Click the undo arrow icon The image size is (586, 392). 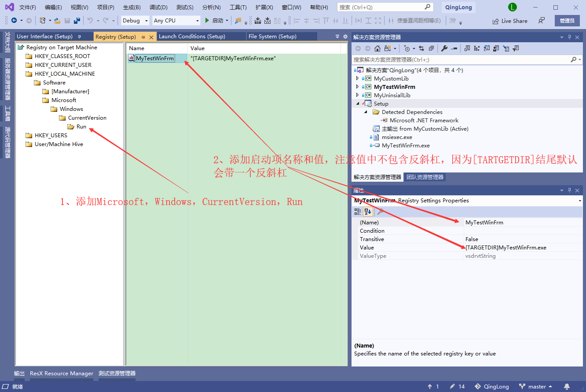click(90, 20)
